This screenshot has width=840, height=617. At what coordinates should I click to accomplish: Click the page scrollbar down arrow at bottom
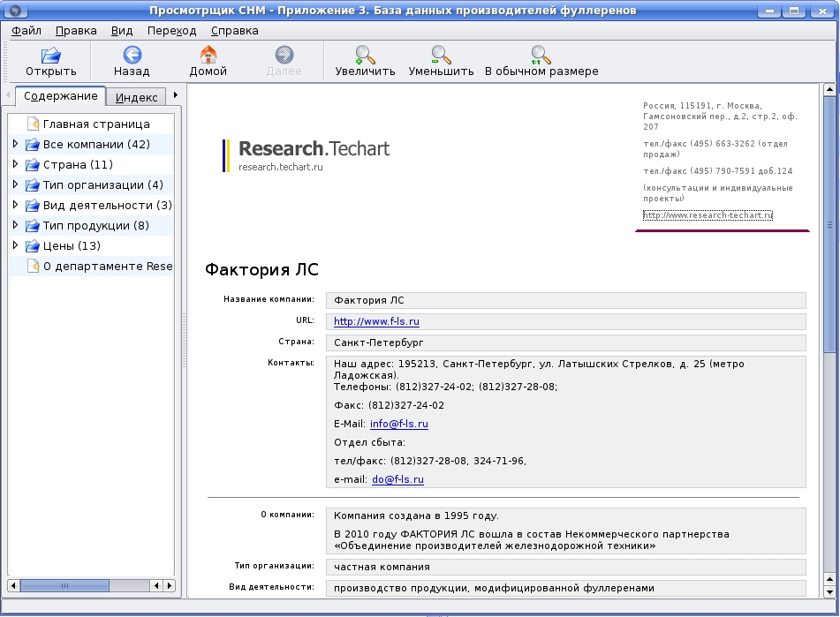(x=829, y=592)
